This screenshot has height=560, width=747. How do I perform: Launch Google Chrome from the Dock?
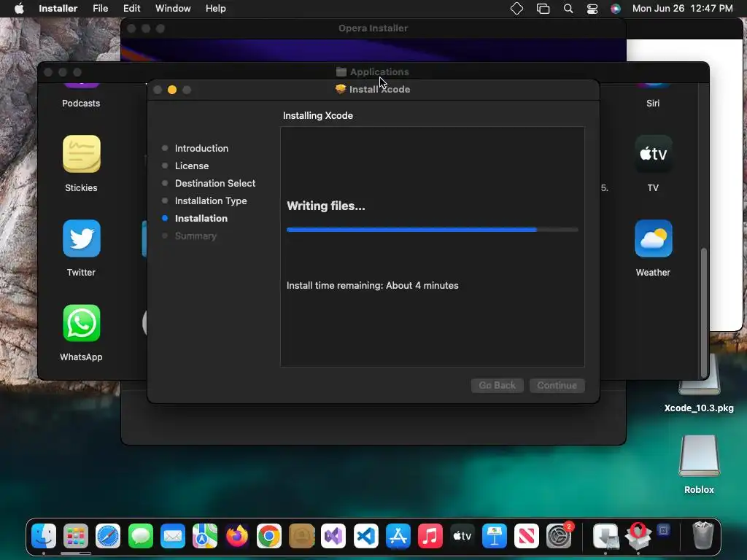tap(269, 536)
